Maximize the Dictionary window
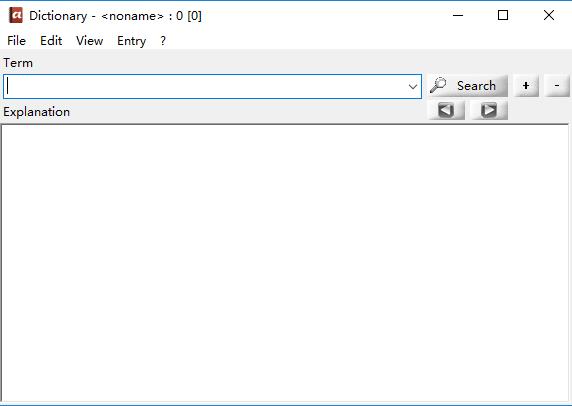 (x=503, y=15)
